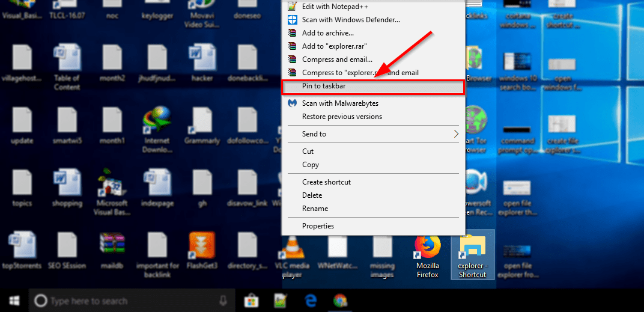Select the Microsoft Visual Basic icon

(x=112, y=192)
